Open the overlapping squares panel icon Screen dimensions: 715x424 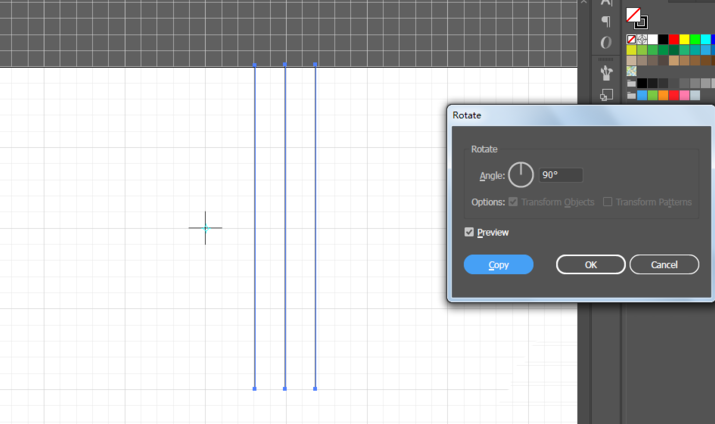pos(606,95)
